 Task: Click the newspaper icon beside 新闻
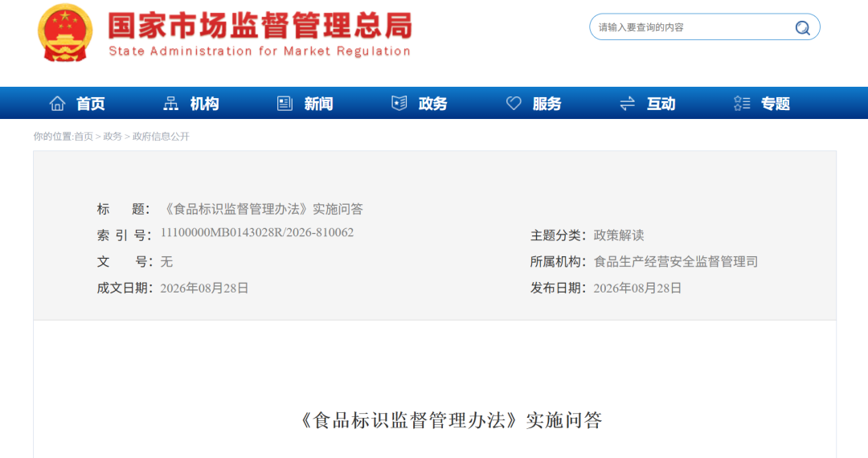[285, 104]
